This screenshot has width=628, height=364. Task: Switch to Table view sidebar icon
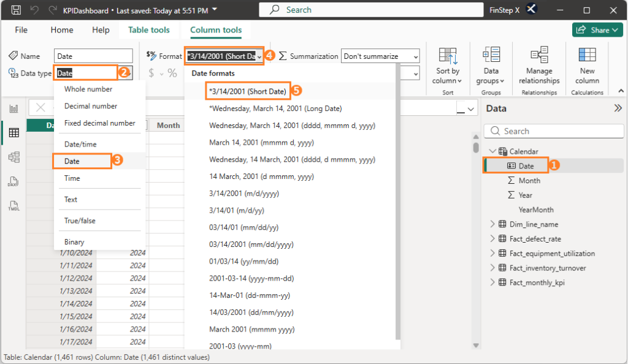click(13, 132)
